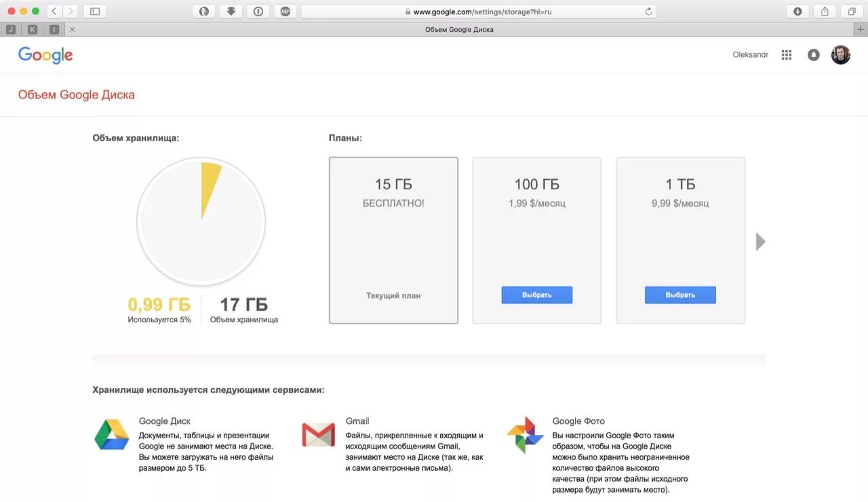The image size is (868, 502).
Task: Click the Google Фото pinwheel icon
Action: 525,435
